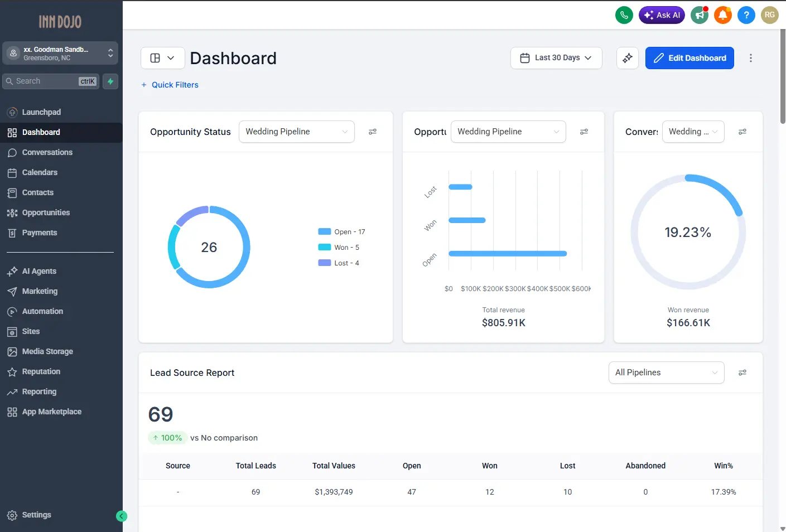The height and width of the screenshot is (532, 786).
Task: Open the Wedding Pipeline dropdown in Opportunity Status
Action: (x=296, y=132)
